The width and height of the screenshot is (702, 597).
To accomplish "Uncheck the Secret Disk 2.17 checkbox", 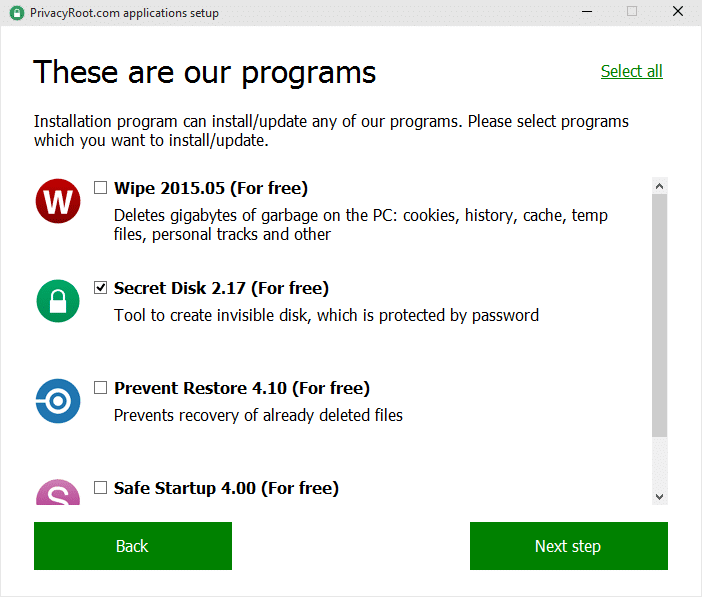I will pyautogui.click(x=100, y=288).
